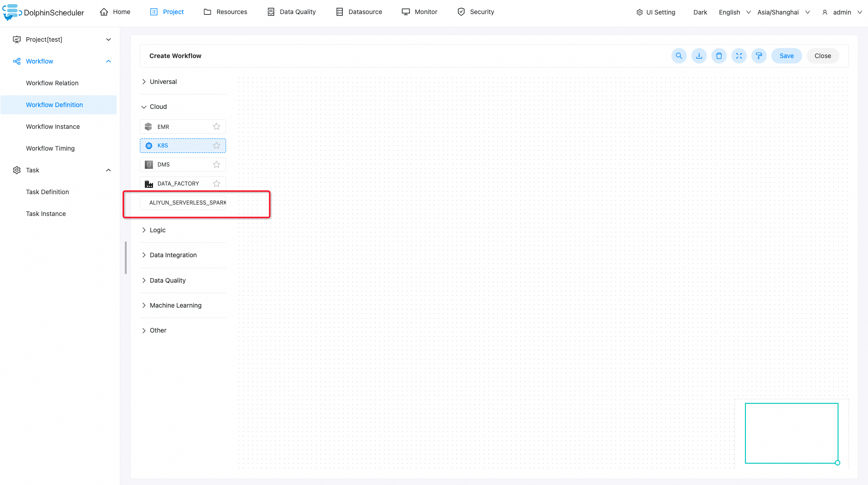Click the delete trash icon in toolbar

[719, 56]
